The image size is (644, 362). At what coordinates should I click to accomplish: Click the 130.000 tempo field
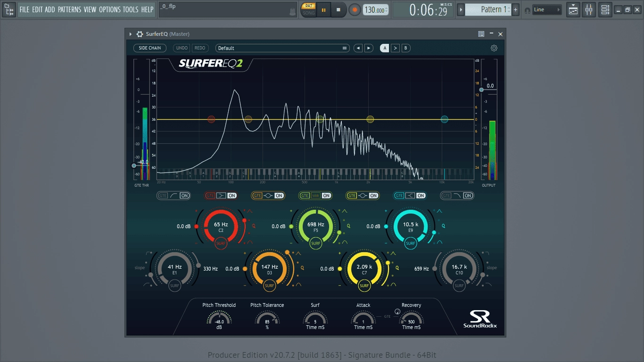click(x=376, y=10)
